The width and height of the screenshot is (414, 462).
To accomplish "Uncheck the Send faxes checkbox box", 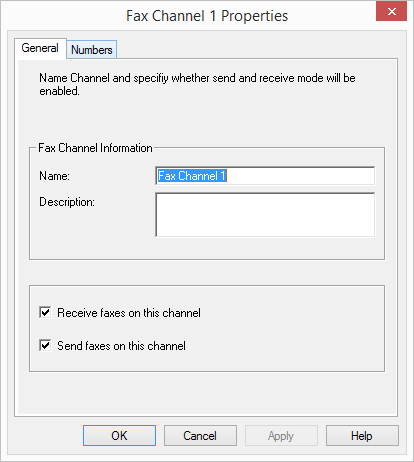I will 45,345.
